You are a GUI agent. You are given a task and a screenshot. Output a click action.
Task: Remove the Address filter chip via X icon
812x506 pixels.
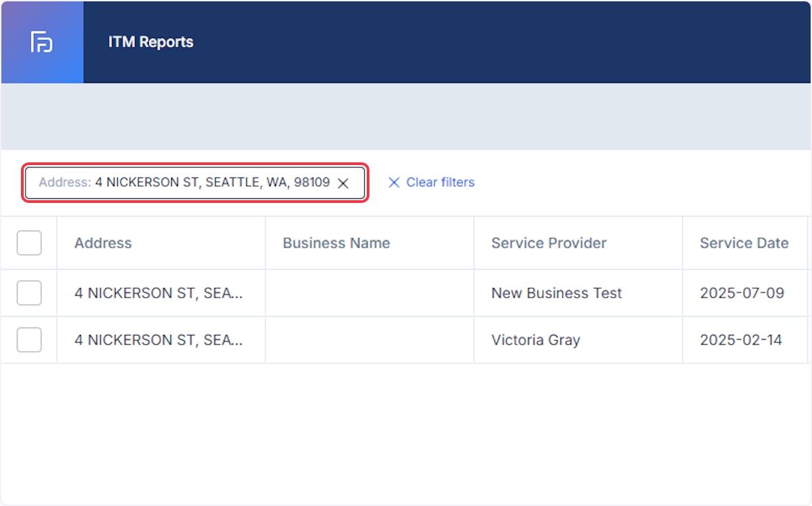pos(343,183)
